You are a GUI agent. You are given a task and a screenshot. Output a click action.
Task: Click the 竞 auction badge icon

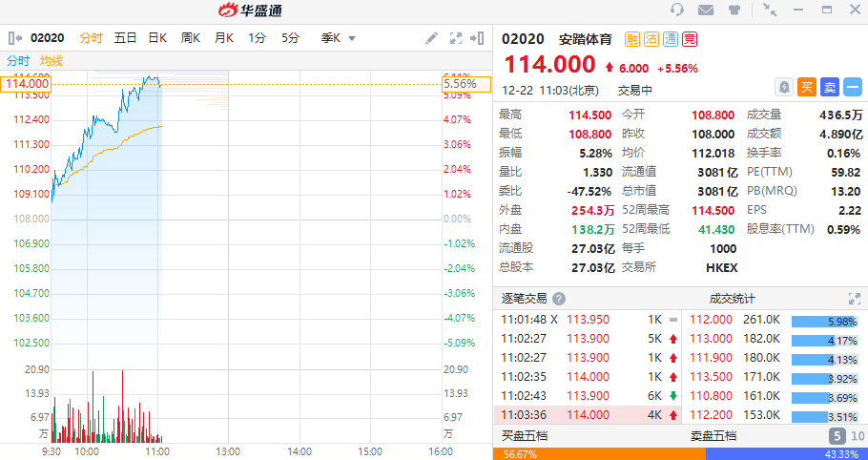pos(690,39)
